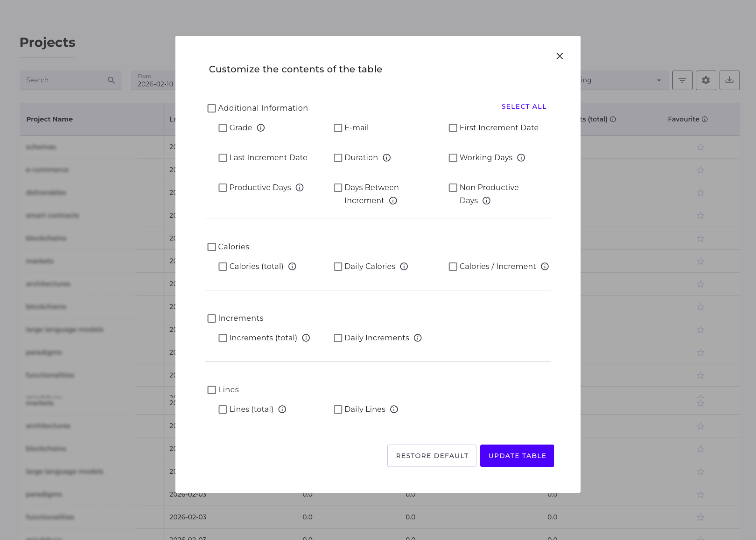
Task: Enable the Daily Calories checkbox
Action: coord(338,266)
